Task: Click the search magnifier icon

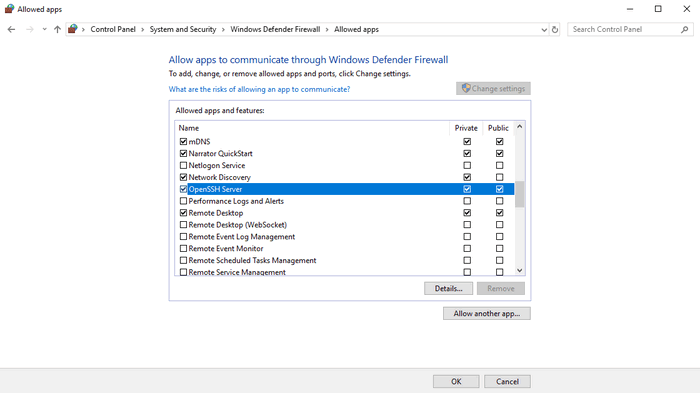Action: coord(685,29)
